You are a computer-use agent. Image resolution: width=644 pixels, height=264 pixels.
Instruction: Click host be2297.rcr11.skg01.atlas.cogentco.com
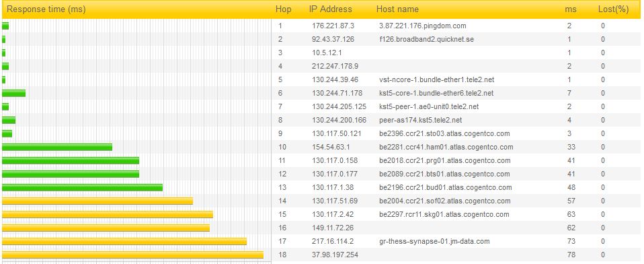444,215
